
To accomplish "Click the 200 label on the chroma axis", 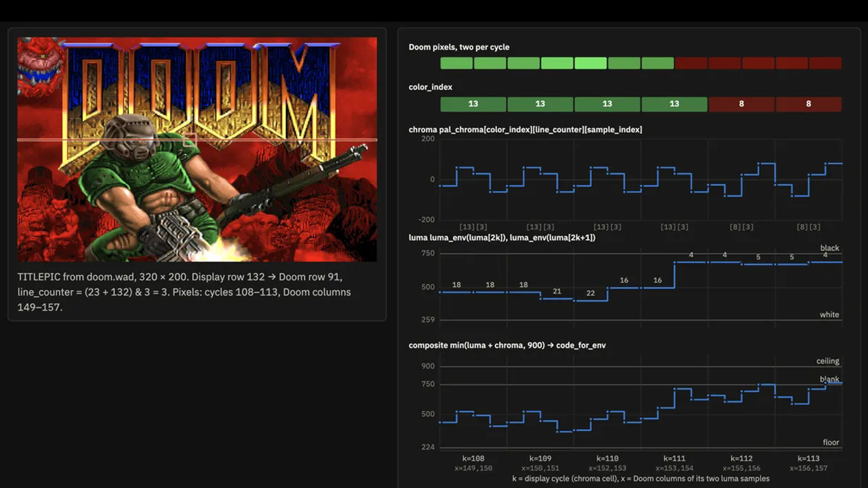I will (x=428, y=139).
